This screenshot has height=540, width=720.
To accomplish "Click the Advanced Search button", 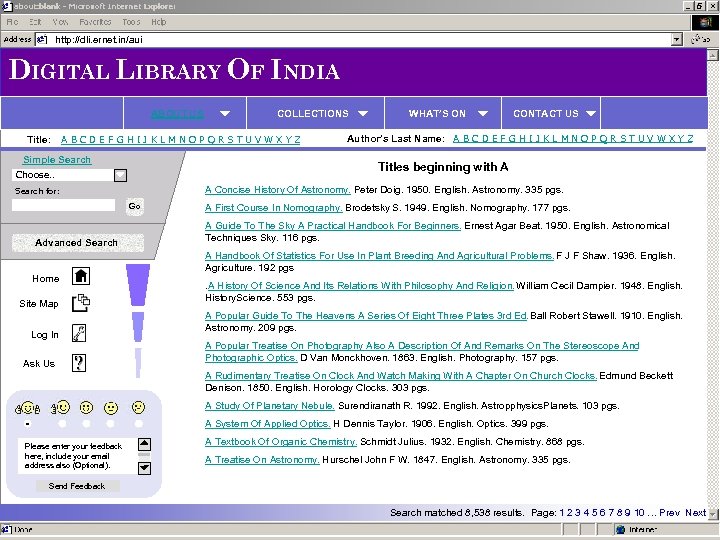I will coord(78,242).
